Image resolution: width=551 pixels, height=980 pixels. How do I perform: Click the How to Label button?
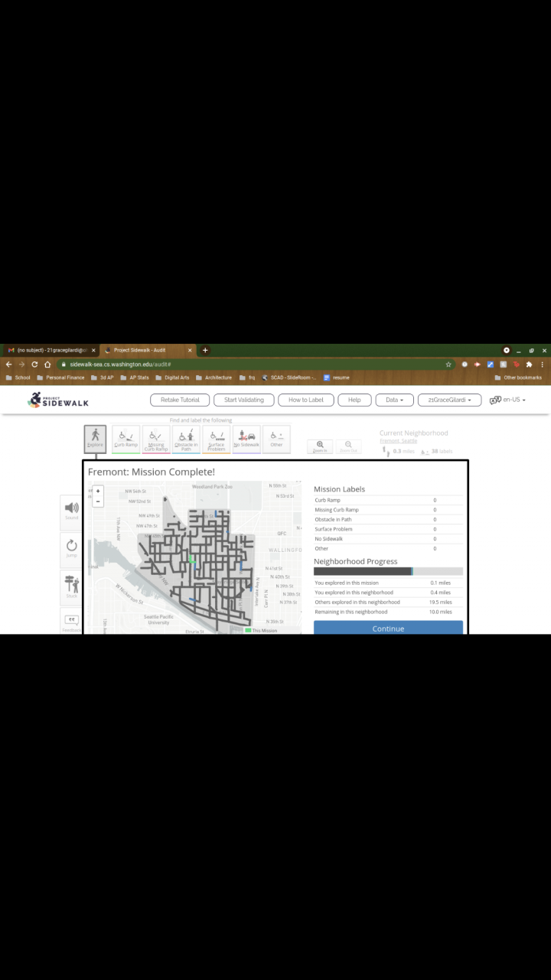coord(305,400)
